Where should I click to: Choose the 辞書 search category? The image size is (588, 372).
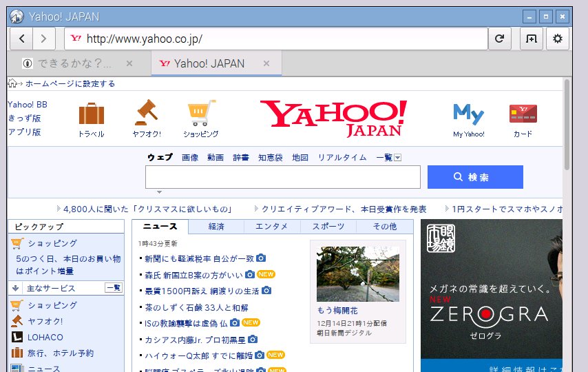coord(241,157)
